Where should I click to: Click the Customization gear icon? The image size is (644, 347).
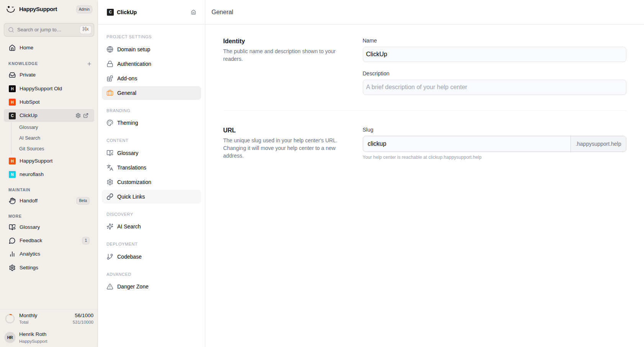[110, 182]
